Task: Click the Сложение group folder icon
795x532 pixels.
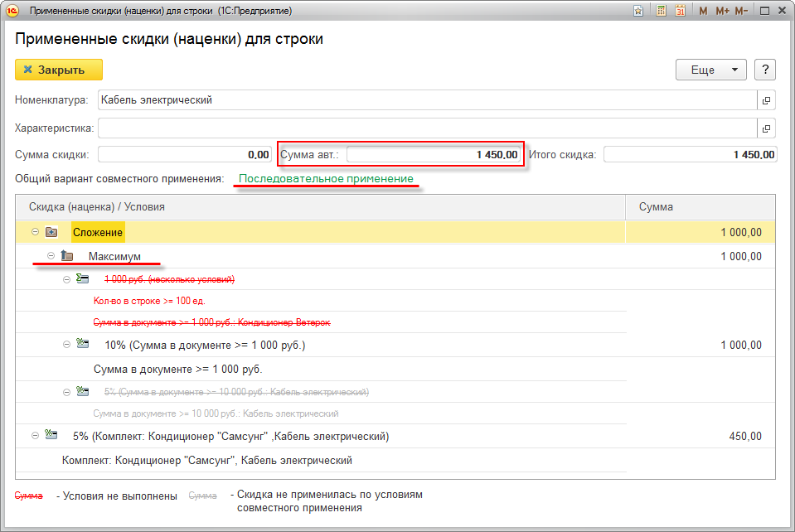Action: point(51,232)
